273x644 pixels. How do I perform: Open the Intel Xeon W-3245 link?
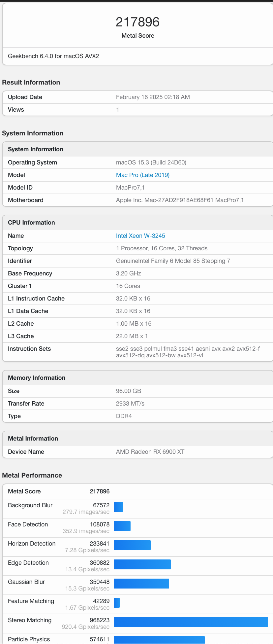click(x=140, y=236)
